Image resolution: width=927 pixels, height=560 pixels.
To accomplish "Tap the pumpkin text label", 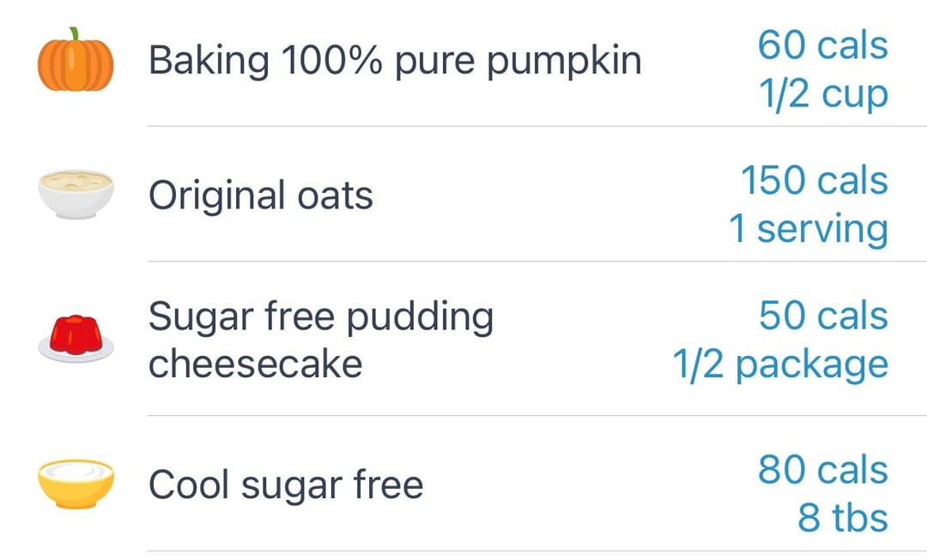I will point(395,61).
